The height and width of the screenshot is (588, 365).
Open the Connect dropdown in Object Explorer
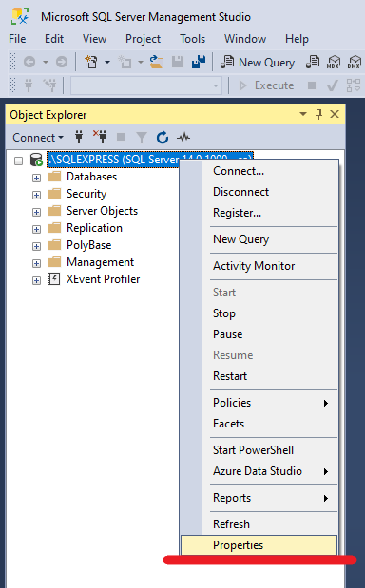(38, 138)
